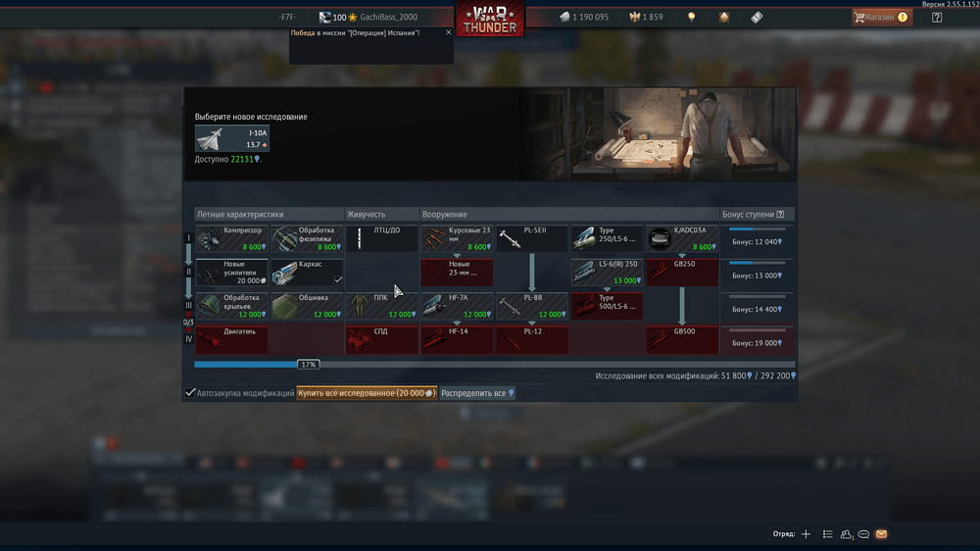Add squad member plus button
The width and height of the screenshot is (980, 551).
point(806,534)
